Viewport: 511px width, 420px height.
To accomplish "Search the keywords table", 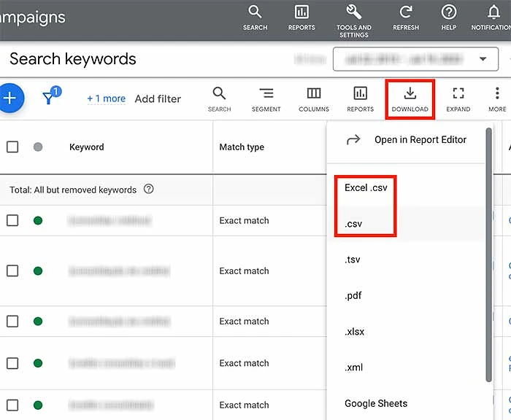I will click(x=219, y=99).
